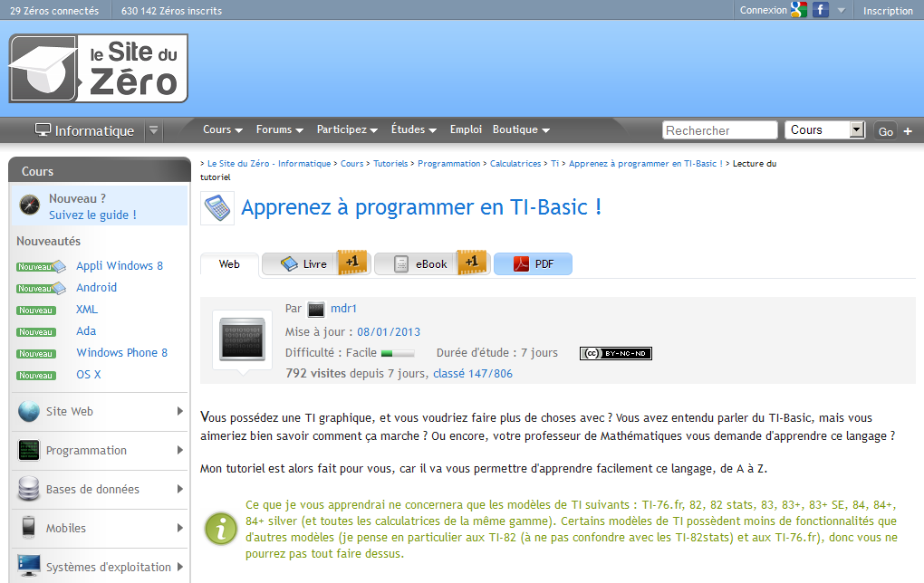
Task: Open the Participez navigation menu
Action: click(x=347, y=129)
